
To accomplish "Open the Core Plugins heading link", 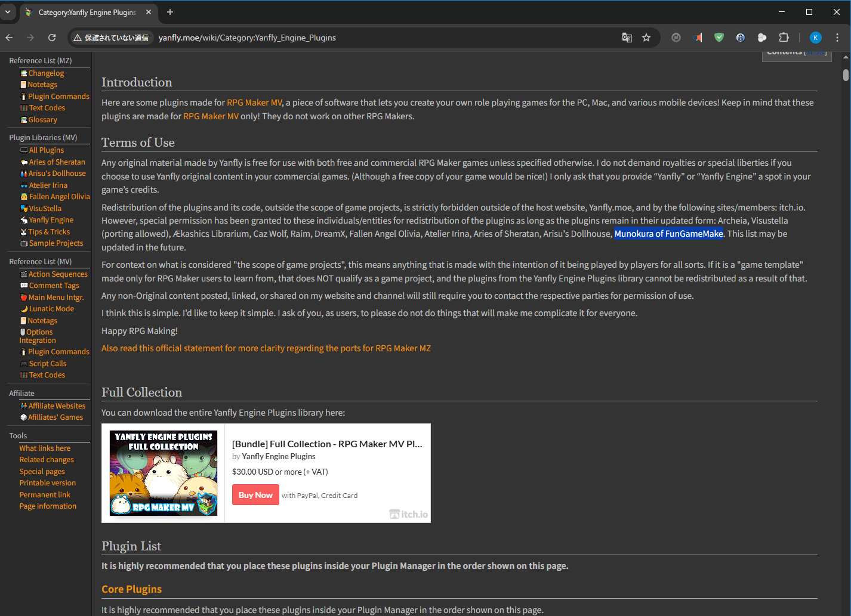I will 131,589.
